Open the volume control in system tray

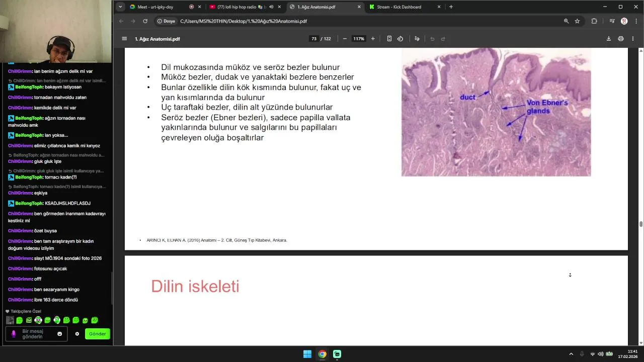pyautogui.click(x=600, y=354)
